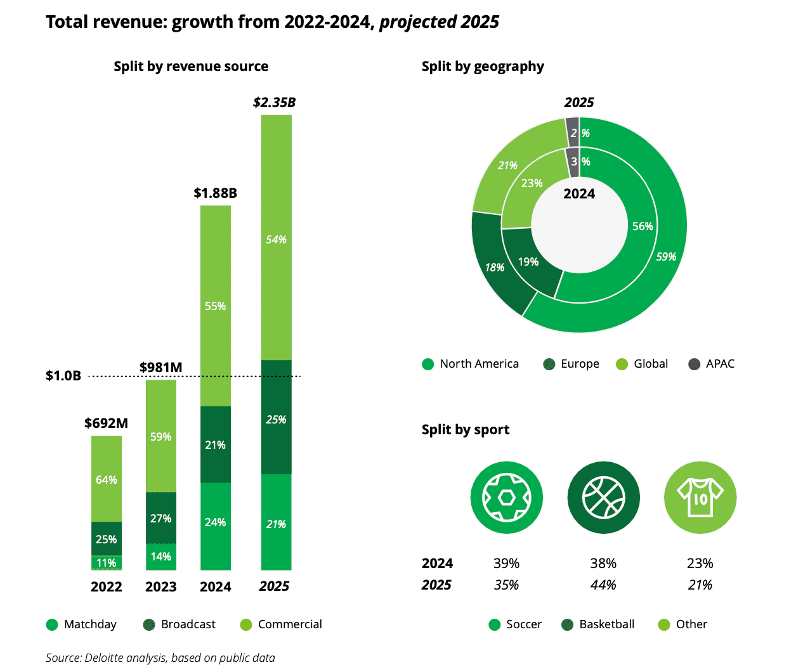
Task: Click the 19% Europe inner ring segment
Action: 528,262
